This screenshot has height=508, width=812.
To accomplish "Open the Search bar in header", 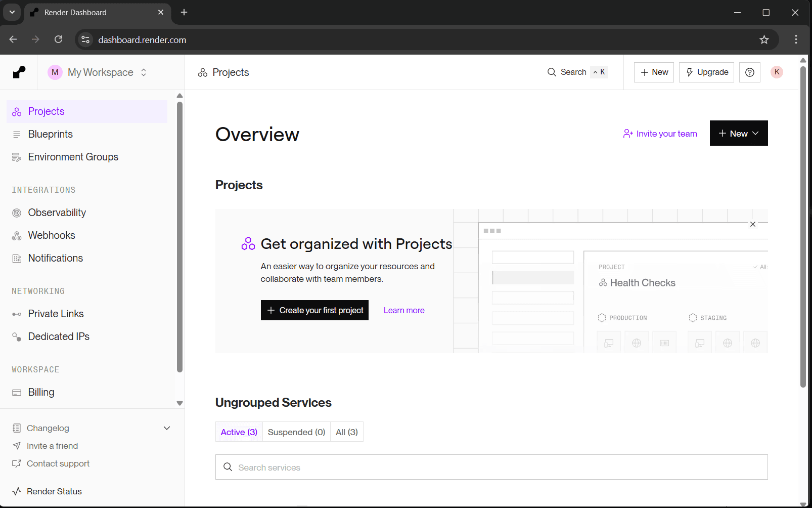I will point(577,72).
